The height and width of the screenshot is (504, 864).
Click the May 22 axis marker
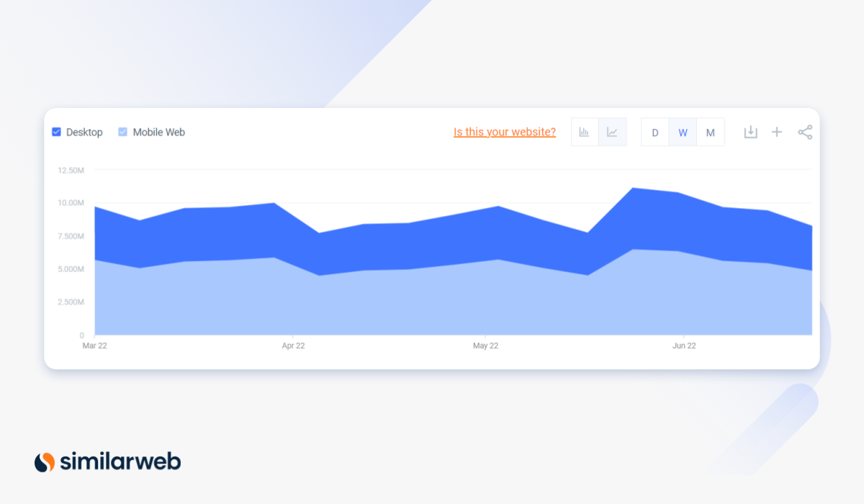[485, 346]
